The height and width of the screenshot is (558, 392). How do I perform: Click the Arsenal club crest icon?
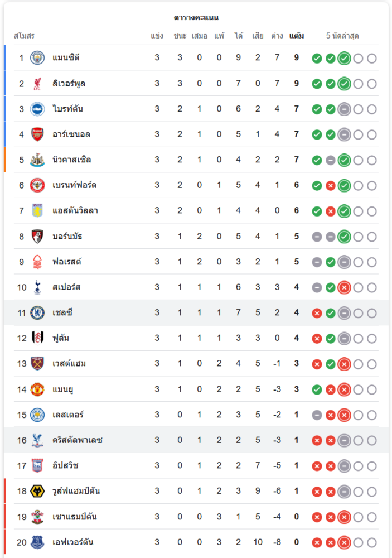(x=37, y=134)
